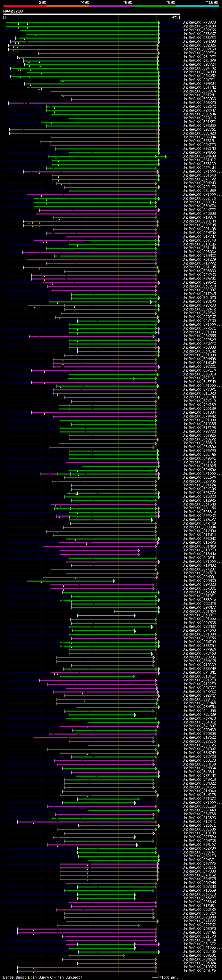Viewport: 222px width, 980px height.
Task: Select label UniRef100_B6TTM2
Action: [199, 88]
